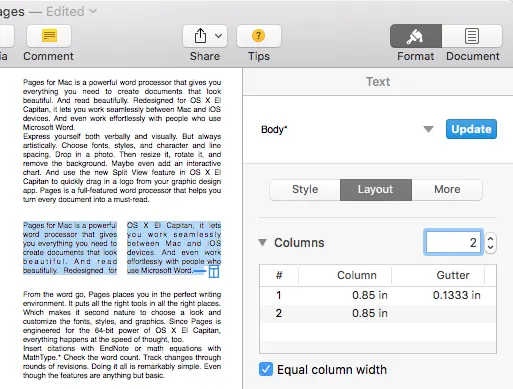This screenshot has width=513, height=389.
Task: Switch to the More tab
Action: (447, 189)
